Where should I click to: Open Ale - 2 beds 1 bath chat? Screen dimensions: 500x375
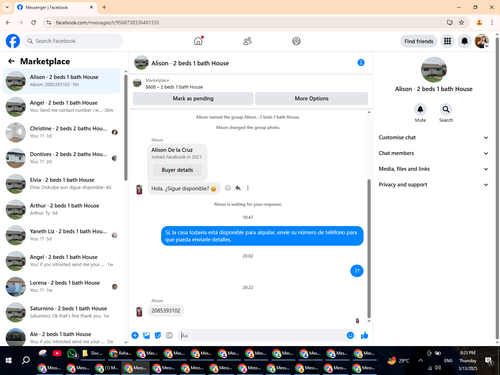[62, 337]
